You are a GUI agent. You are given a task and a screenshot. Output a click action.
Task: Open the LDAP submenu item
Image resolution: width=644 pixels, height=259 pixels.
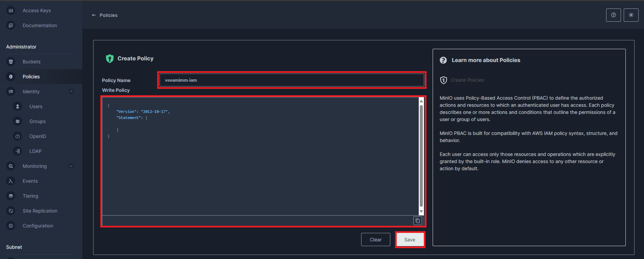click(x=36, y=151)
